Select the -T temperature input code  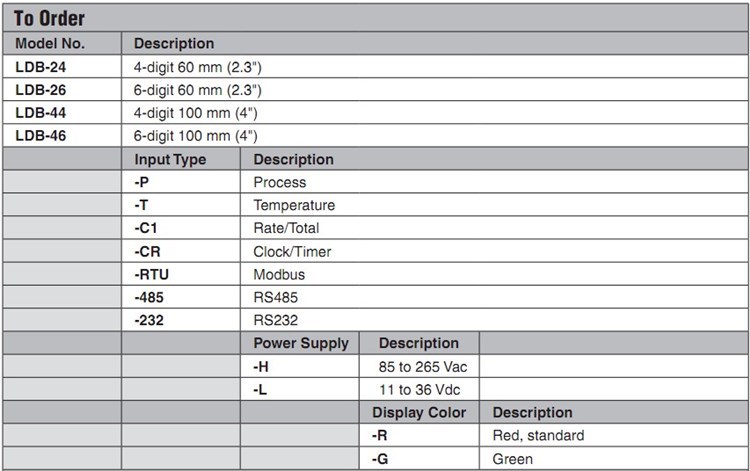pos(141,205)
